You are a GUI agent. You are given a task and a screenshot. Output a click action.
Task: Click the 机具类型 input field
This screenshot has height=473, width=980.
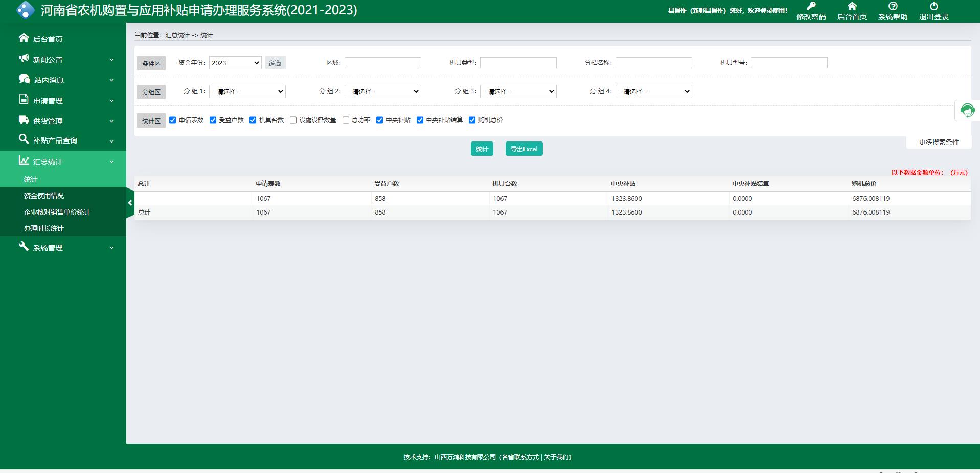[518, 63]
